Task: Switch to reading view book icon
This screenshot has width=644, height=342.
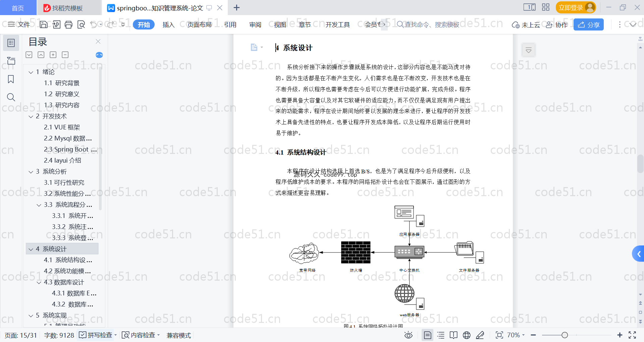Action: (453, 335)
